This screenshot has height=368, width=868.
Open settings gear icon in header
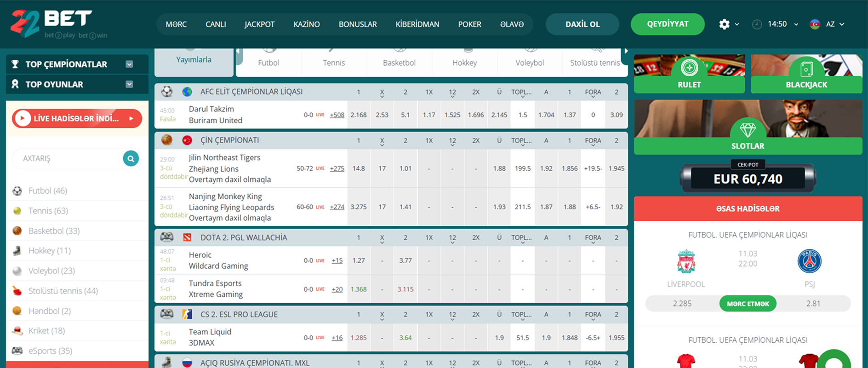(x=724, y=24)
